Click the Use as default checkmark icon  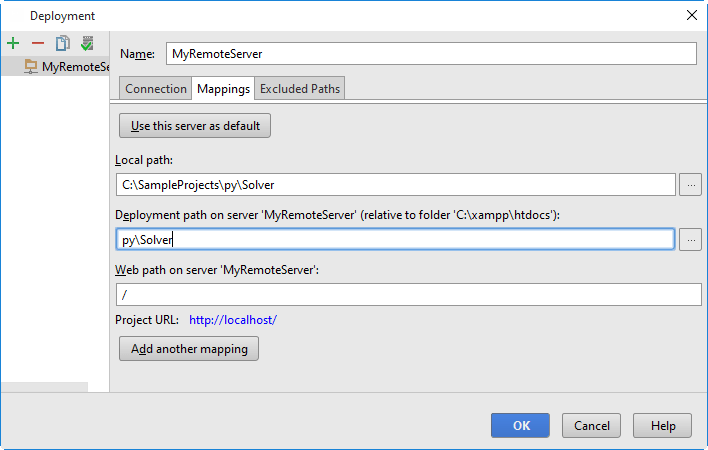coord(87,43)
